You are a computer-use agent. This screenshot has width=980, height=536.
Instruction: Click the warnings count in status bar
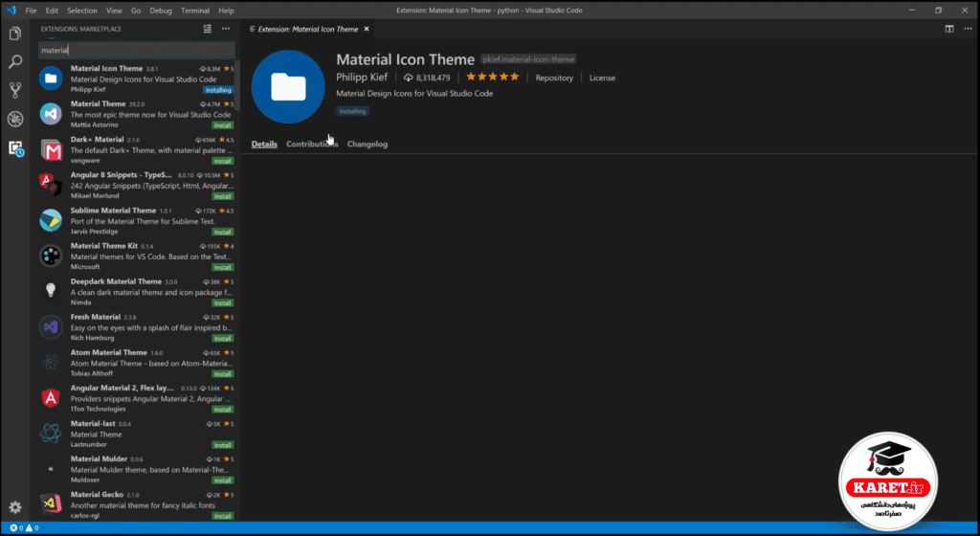pyautogui.click(x=32, y=528)
